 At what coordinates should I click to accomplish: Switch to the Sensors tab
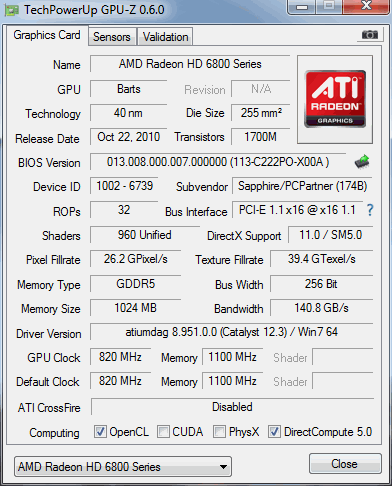click(x=112, y=37)
